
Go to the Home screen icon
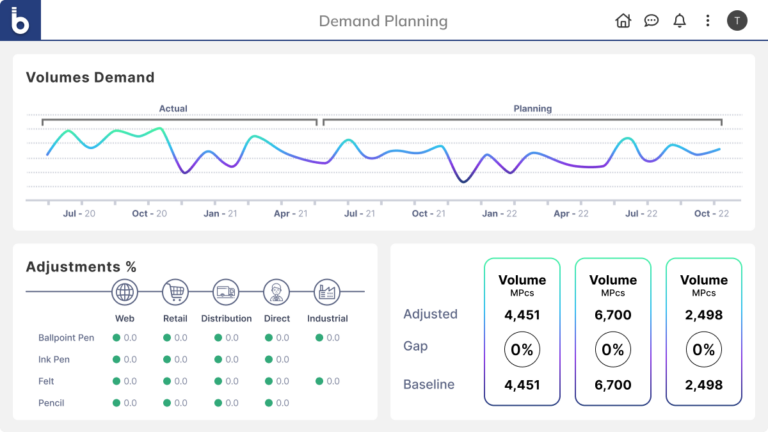[623, 20]
